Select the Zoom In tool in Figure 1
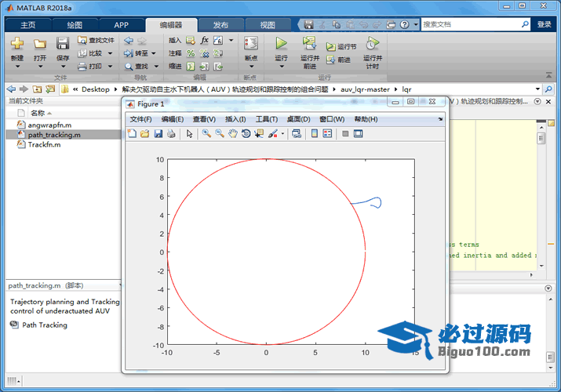The width and height of the screenshot is (561, 392). tap(206, 133)
